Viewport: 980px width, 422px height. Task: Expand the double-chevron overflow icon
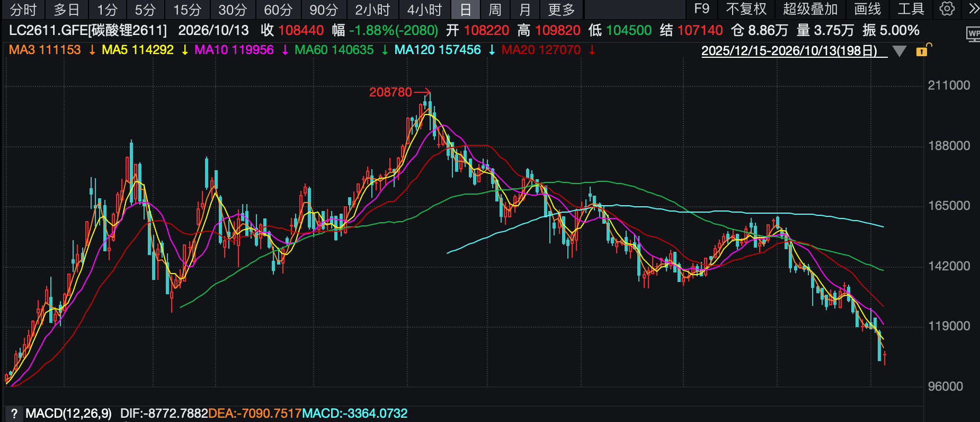[974, 9]
